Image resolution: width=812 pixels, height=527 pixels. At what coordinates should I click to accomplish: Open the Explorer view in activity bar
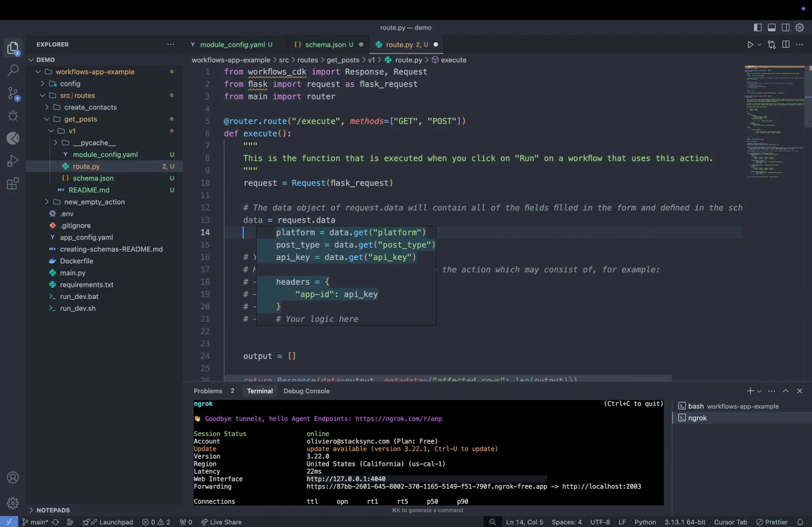point(13,48)
